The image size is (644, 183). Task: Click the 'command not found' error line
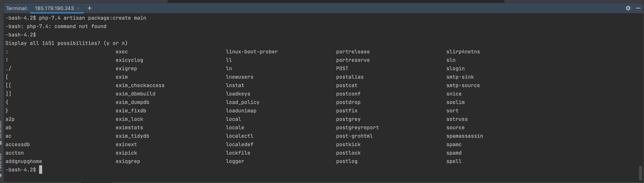(x=56, y=26)
